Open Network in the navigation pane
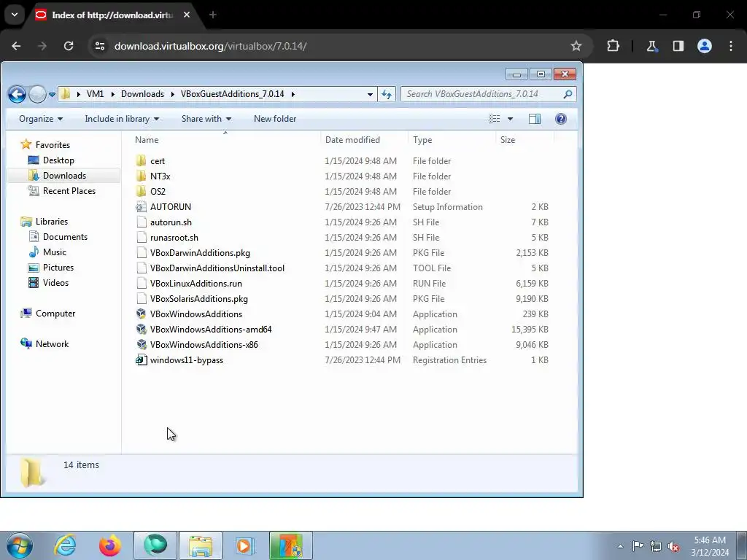 (52, 344)
